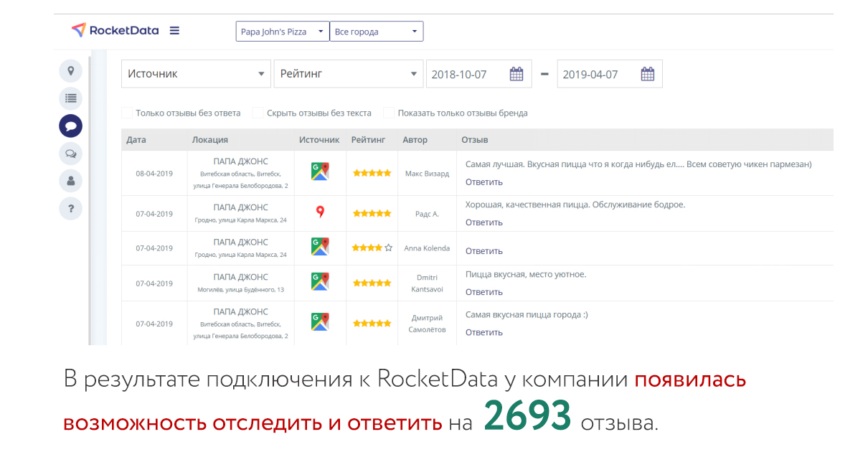Click four-star rating in Anna Kolenda row
This screenshot has height=452, width=868.
pos(372,248)
